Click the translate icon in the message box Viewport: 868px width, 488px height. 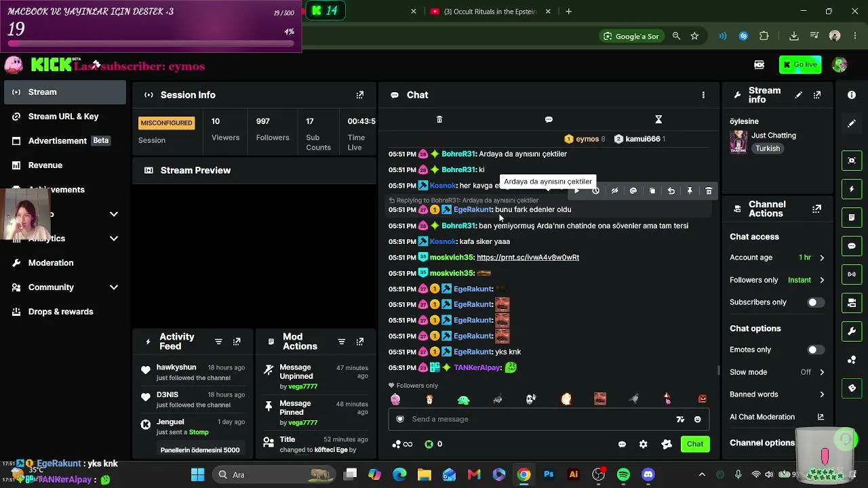point(680,420)
